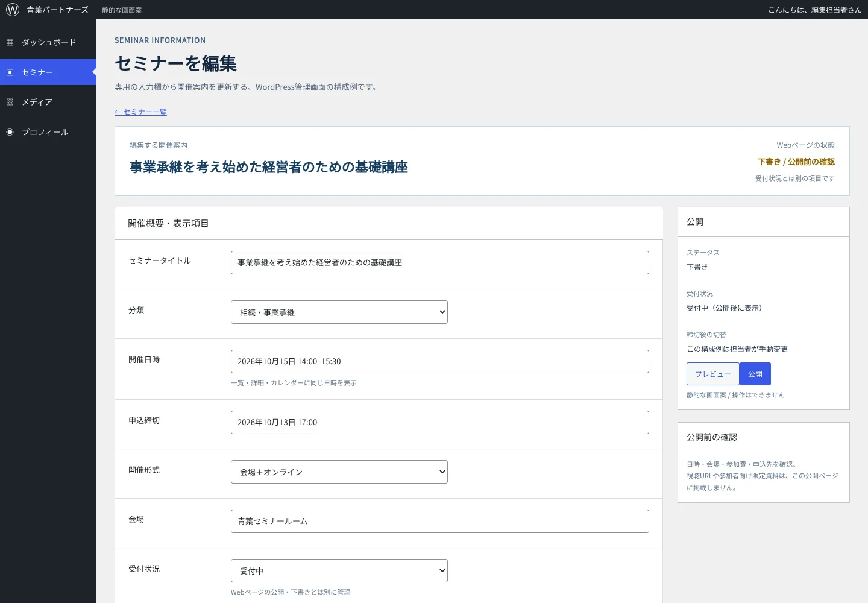868x603 pixels.
Task: Click into the 申込締切 input field
Action: pyautogui.click(x=440, y=423)
